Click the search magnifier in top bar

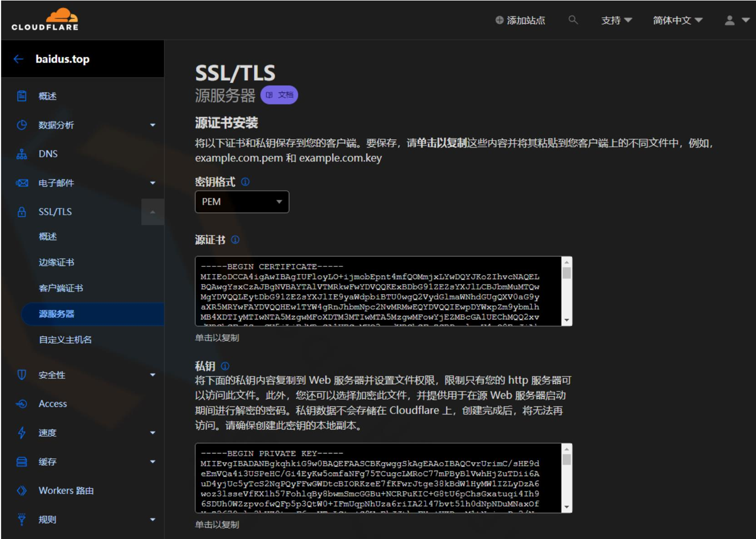pyautogui.click(x=573, y=20)
